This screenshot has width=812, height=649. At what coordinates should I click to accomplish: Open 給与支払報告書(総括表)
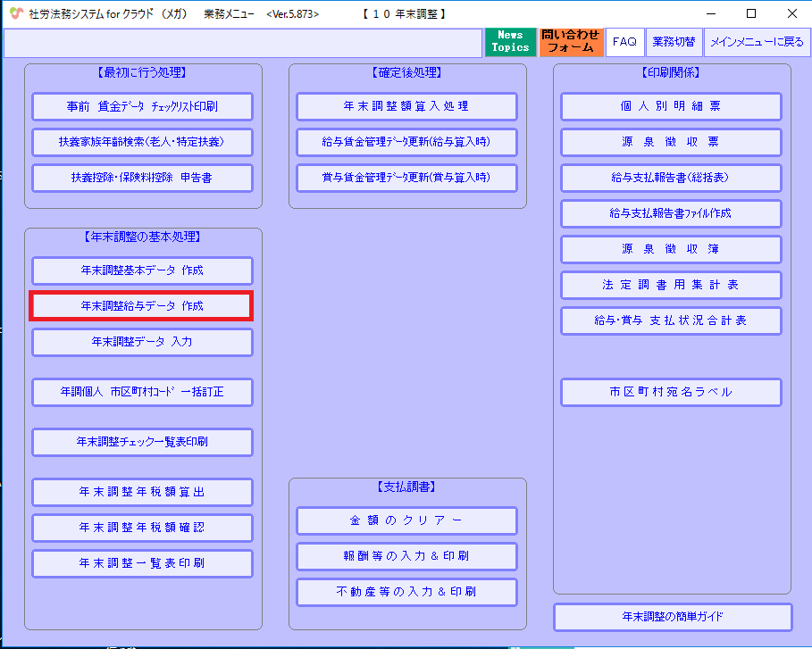(x=671, y=178)
